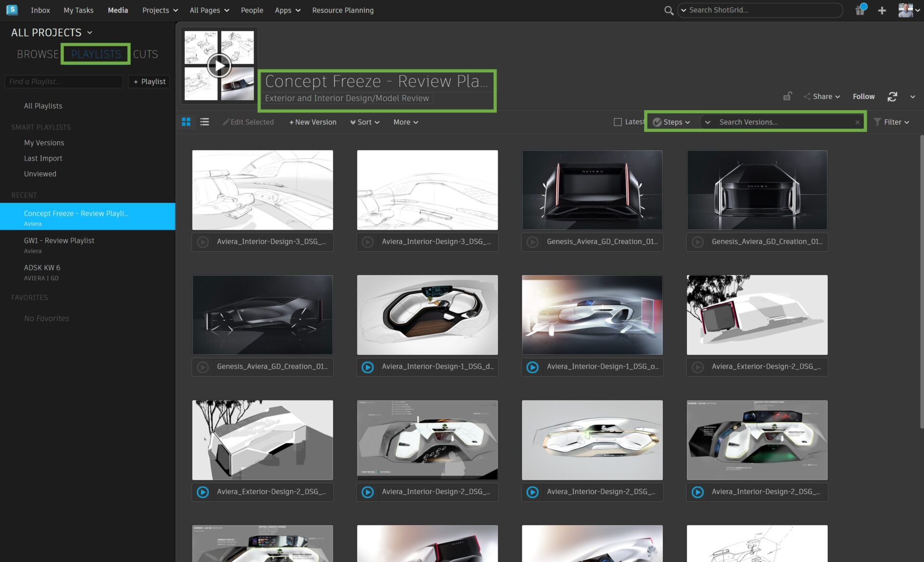Viewport: 924px width, 562px height.
Task: Switch to list view layout
Action: point(205,122)
